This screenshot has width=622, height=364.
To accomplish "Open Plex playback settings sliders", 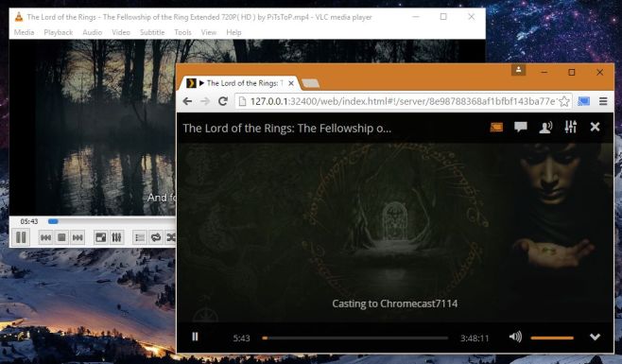I will point(570,127).
